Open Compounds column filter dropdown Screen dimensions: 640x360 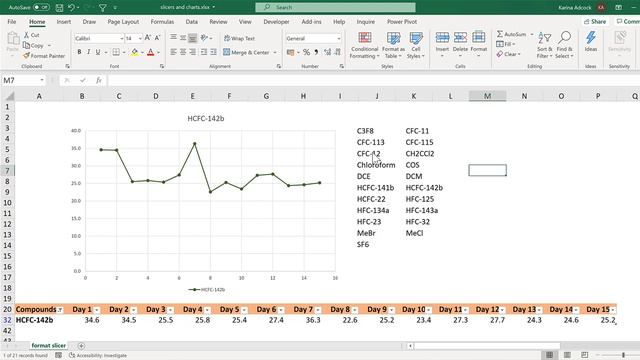coord(60,310)
